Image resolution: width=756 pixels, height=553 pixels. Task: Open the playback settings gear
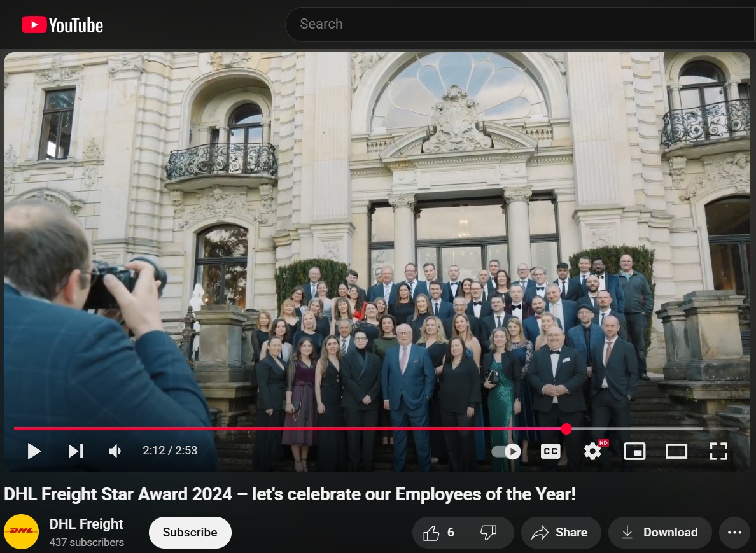[x=592, y=451]
